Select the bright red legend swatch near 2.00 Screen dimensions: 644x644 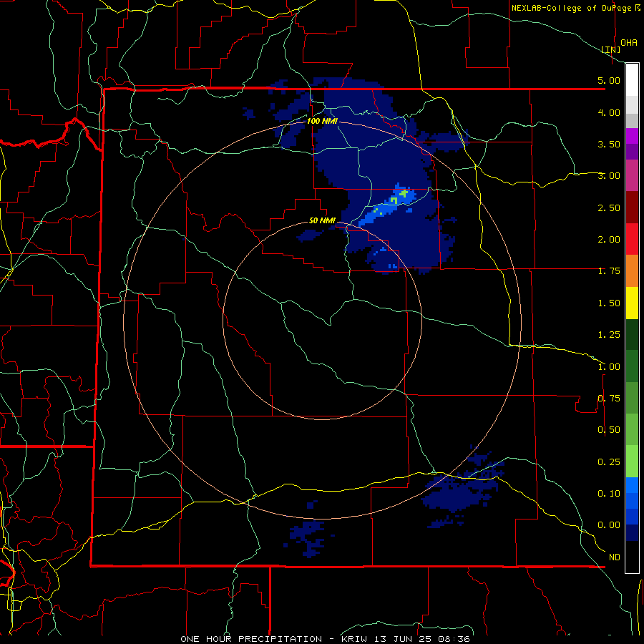click(x=632, y=239)
